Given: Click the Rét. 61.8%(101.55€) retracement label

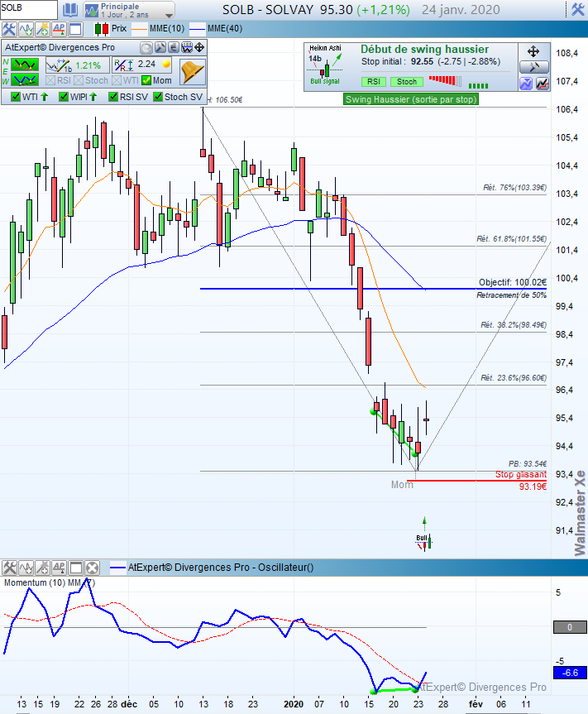Looking at the screenshot, I should [512, 238].
